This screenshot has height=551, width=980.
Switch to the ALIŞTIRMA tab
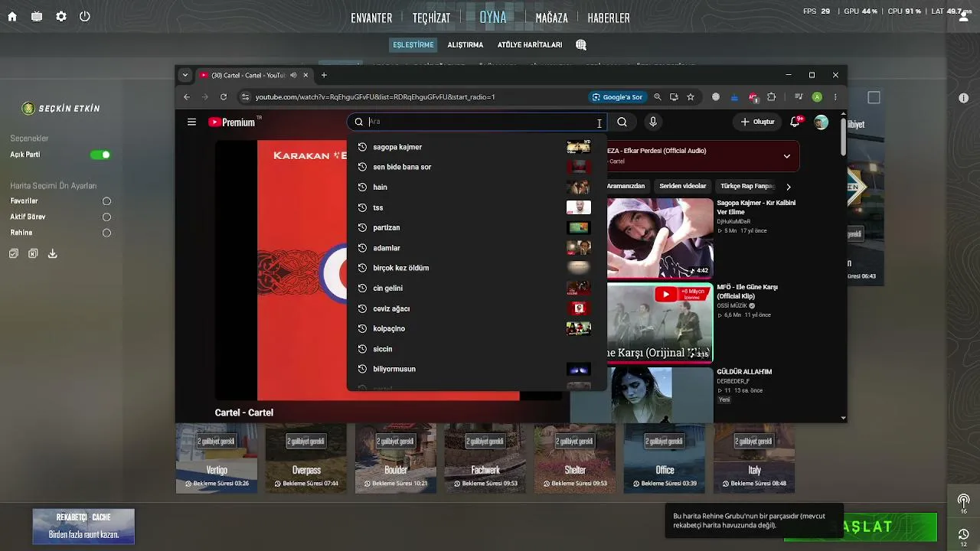click(x=465, y=45)
